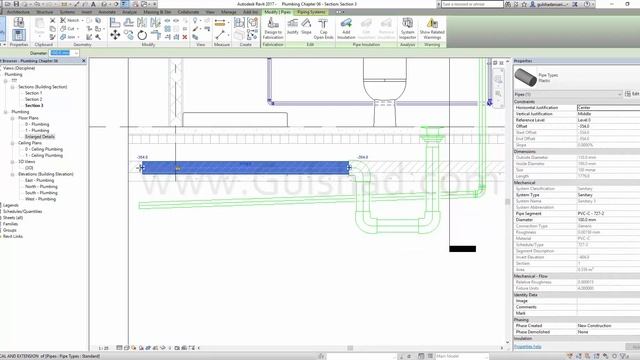Collapse the Elevations (Building Elevation) node

[12, 174]
